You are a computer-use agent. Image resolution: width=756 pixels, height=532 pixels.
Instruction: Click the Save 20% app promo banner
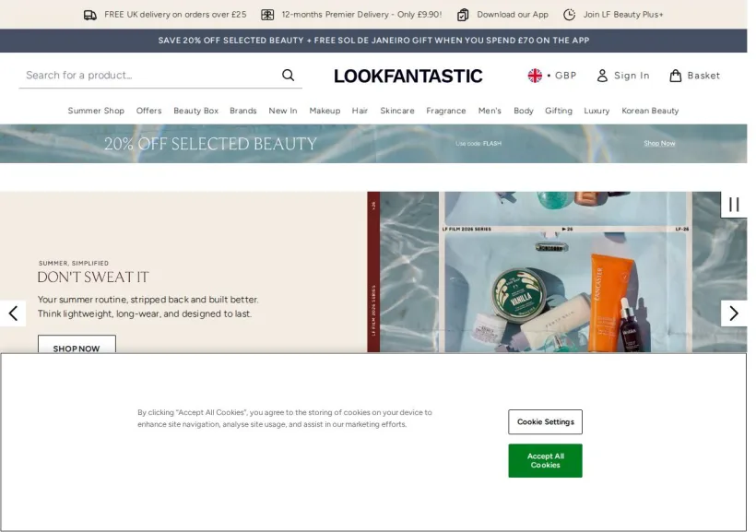373,41
